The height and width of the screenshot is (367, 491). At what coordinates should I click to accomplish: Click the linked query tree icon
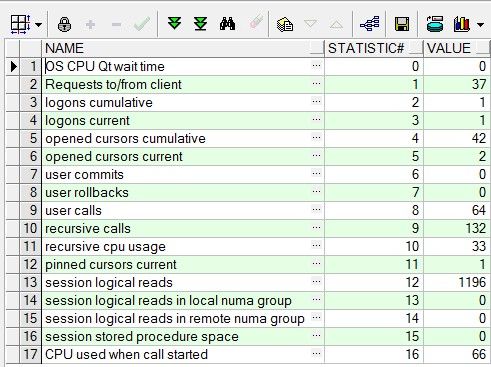(370, 24)
